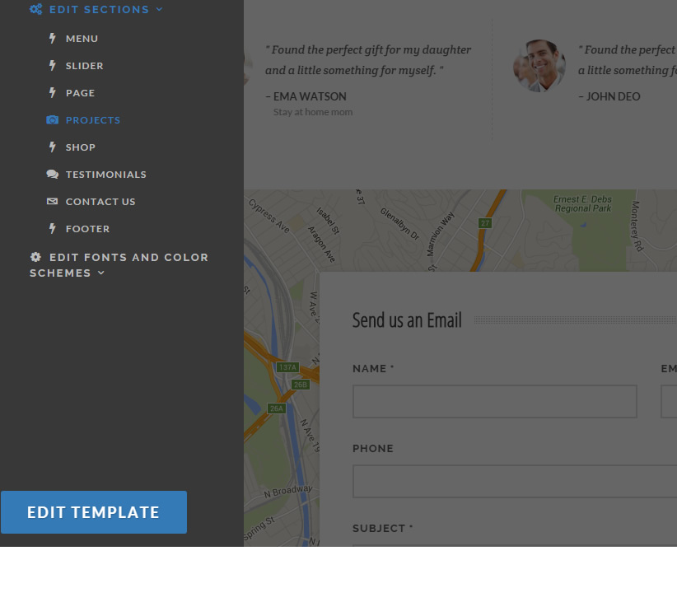Click the speech bubble icon beside Testimonials
This screenshot has height=616, width=677.
click(52, 174)
